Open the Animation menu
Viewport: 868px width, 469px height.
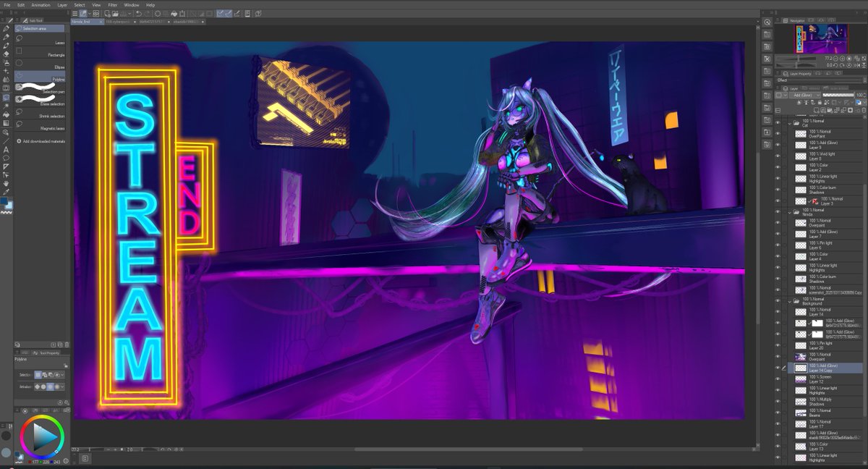click(41, 4)
